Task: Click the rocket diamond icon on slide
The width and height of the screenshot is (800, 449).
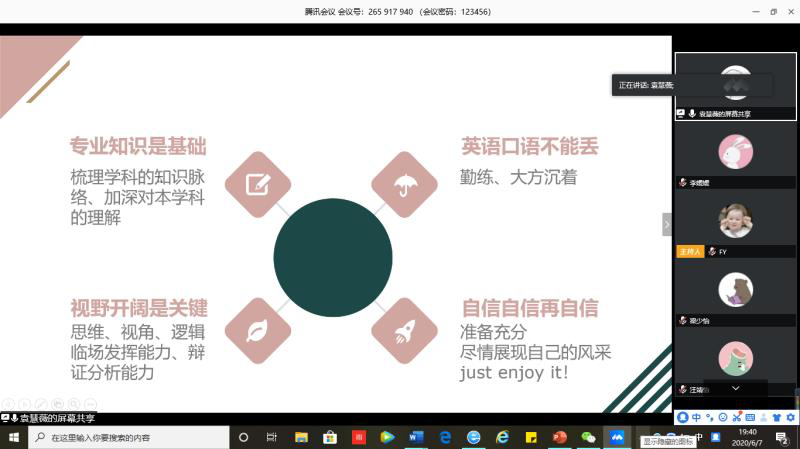Action: coord(405,330)
